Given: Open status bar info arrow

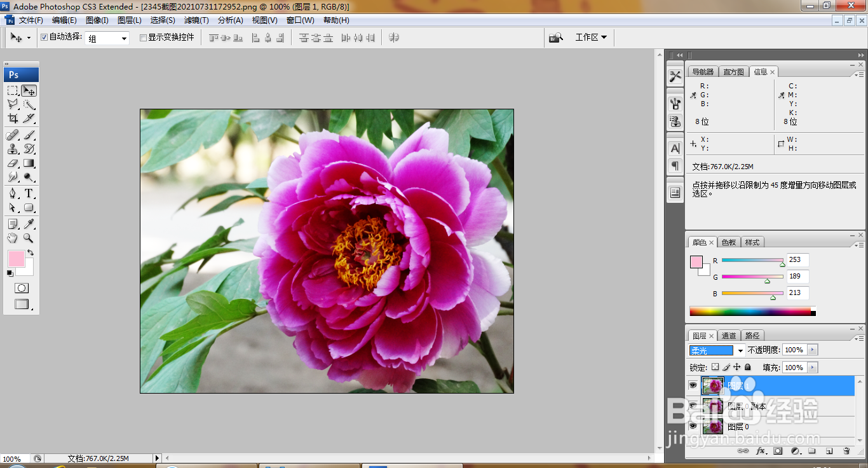Looking at the screenshot, I should coord(158,458).
